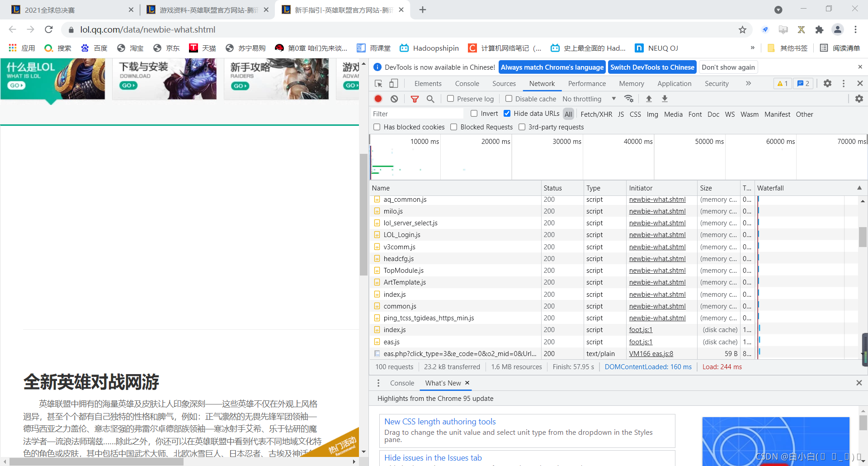868x466 pixels.
Task: Check Has blocked cookies
Action: click(x=377, y=127)
